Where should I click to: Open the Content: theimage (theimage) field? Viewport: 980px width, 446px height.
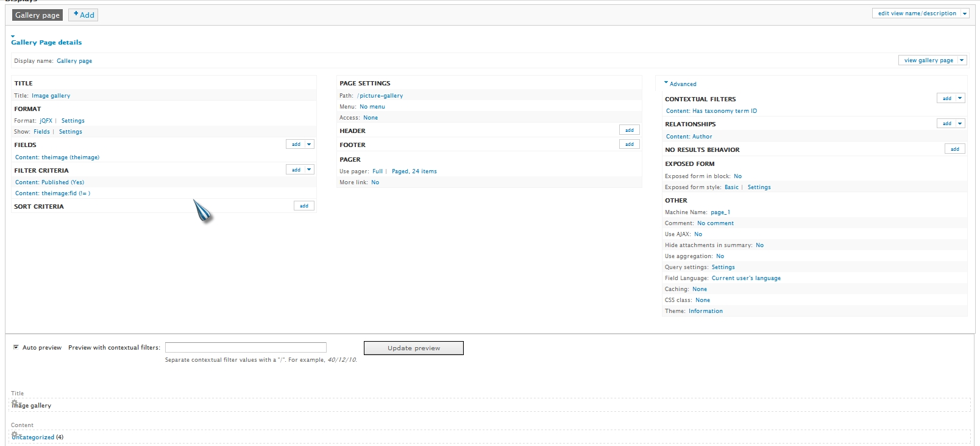tap(57, 157)
